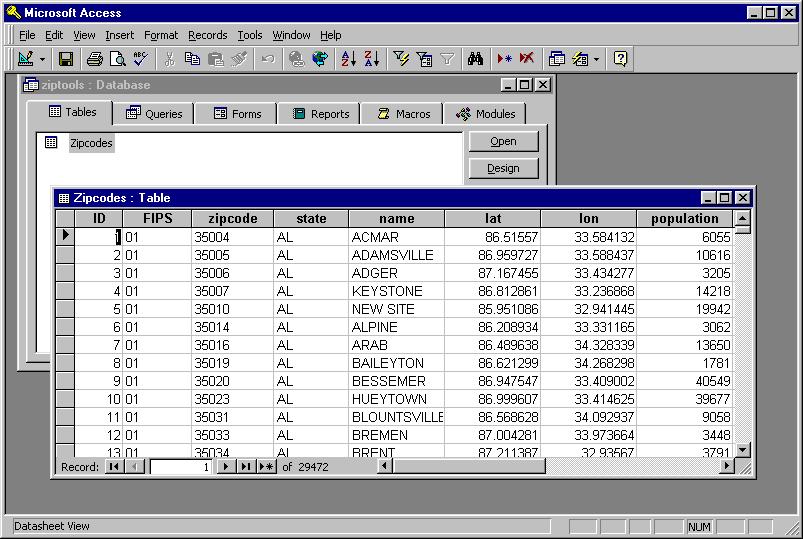This screenshot has width=803, height=539.
Task: Click the record number input field
Action: pyautogui.click(x=181, y=467)
